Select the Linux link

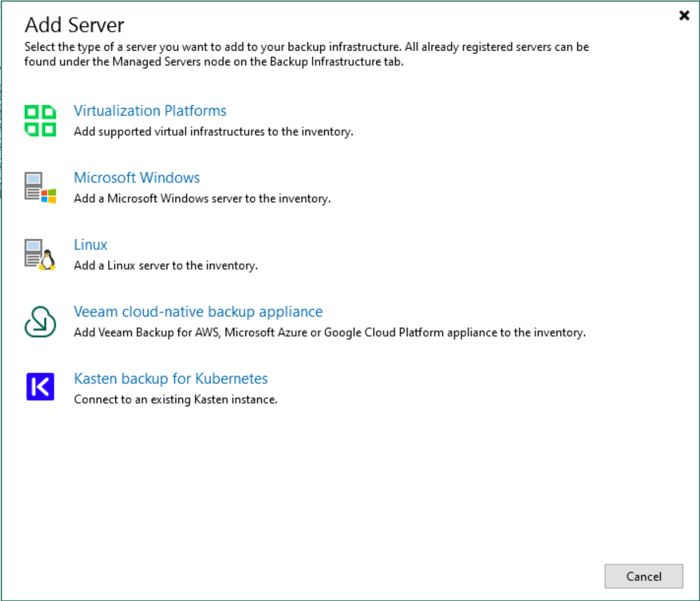(x=90, y=245)
